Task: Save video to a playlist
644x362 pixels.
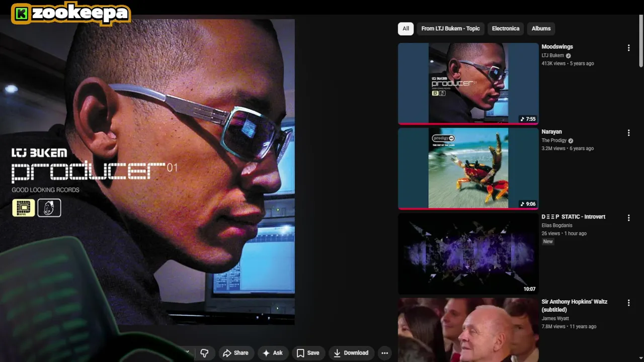Action: (x=308, y=353)
